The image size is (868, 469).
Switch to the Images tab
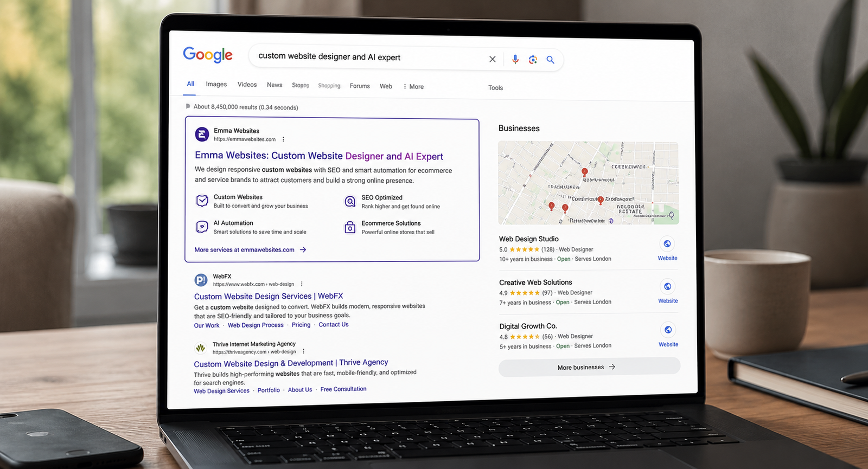point(216,84)
